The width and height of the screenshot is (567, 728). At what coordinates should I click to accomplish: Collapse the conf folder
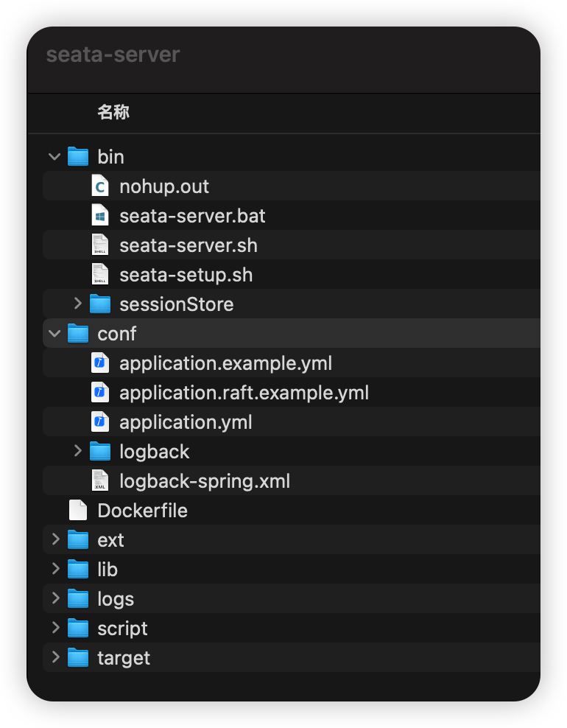point(54,334)
